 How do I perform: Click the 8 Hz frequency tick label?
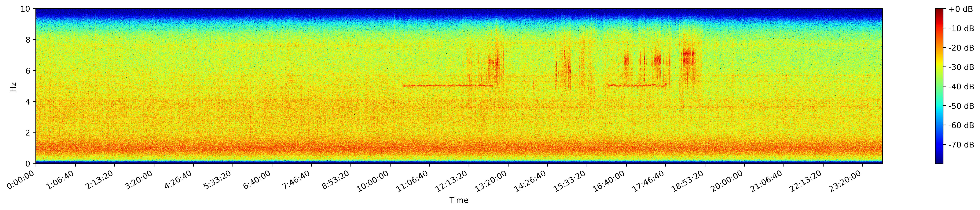pyautogui.click(x=28, y=40)
